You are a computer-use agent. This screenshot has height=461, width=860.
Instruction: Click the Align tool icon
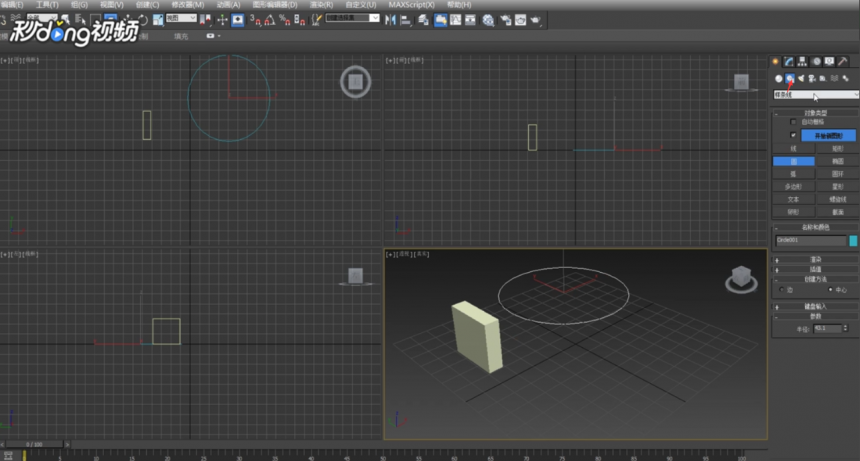(406, 20)
